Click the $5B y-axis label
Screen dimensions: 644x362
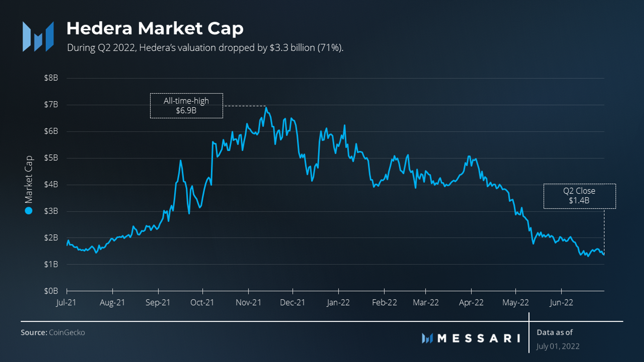click(51, 158)
